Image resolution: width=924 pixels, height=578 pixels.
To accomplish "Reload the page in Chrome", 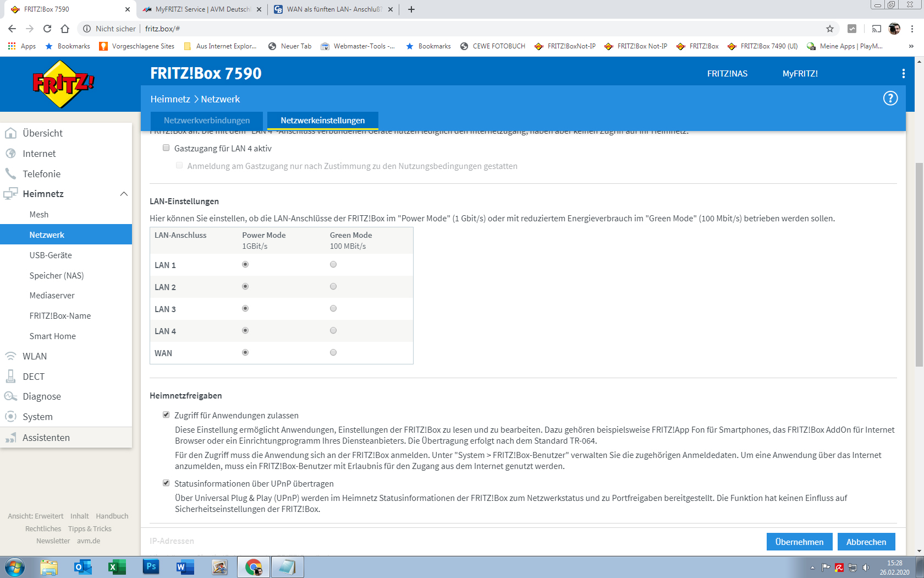I will click(47, 29).
